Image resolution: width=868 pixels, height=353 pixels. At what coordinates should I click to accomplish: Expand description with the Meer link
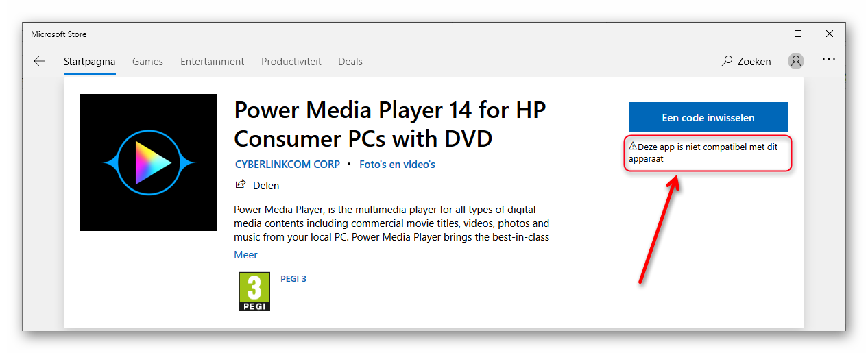coord(245,254)
